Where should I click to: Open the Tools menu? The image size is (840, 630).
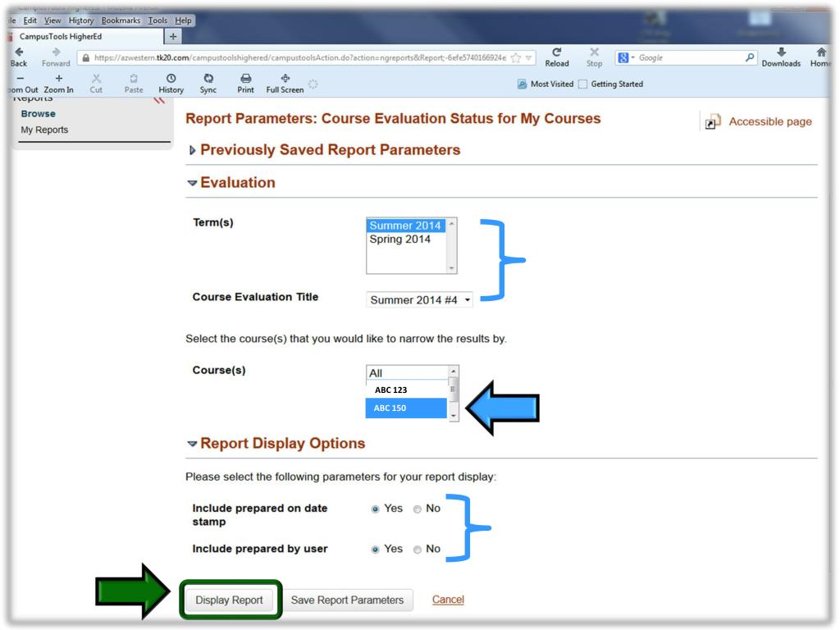coord(157,21)
